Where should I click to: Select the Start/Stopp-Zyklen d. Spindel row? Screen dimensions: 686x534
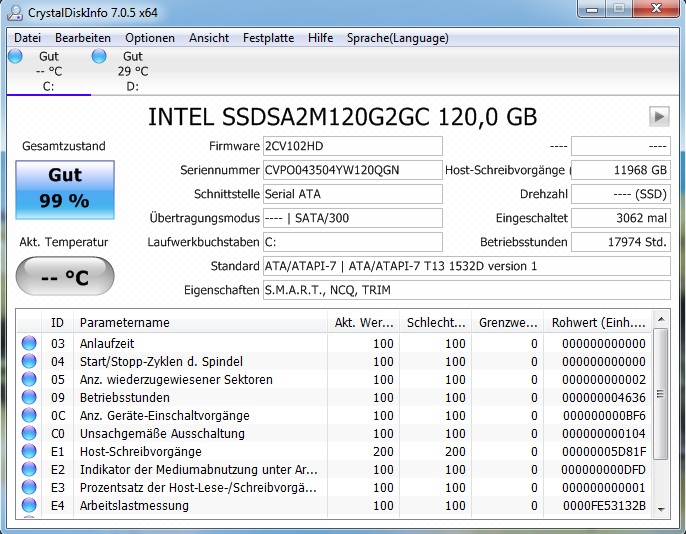pyautogui.click(x=161, y=362)
